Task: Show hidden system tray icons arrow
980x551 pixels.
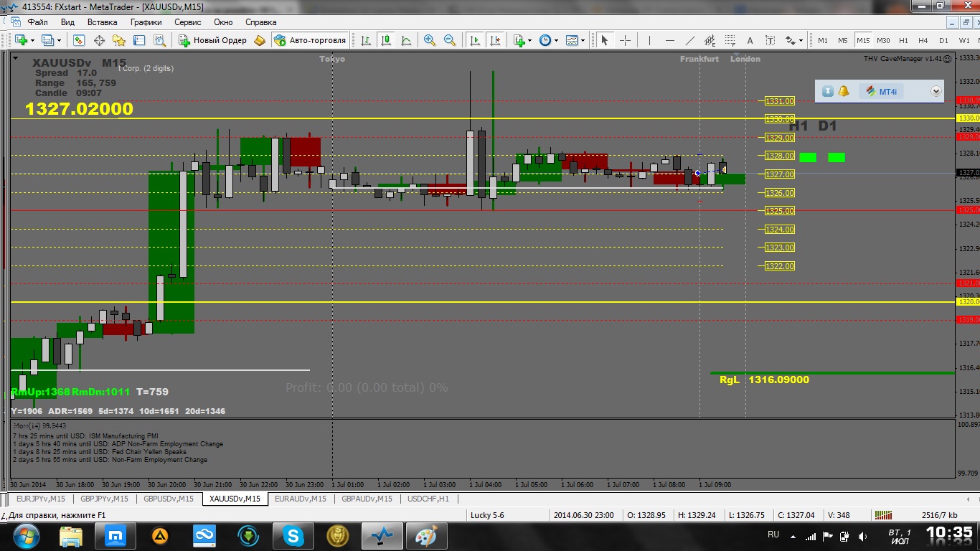Action: pos(793,535)
